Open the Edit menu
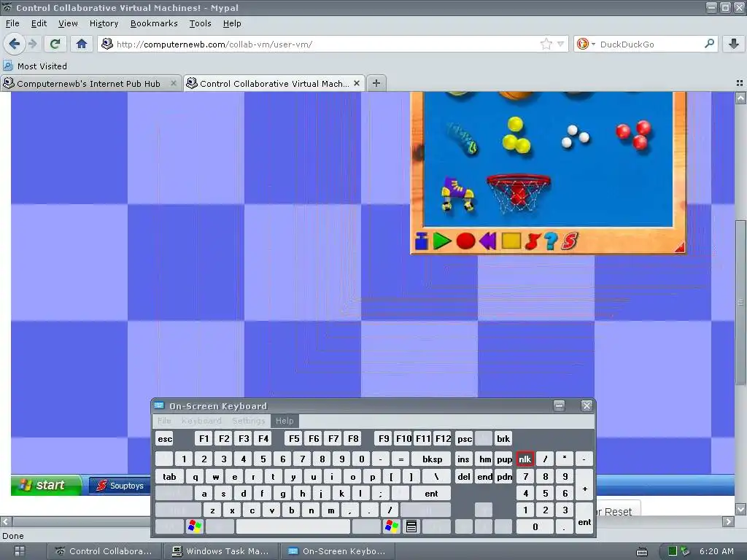The width and height of the screenshot is (747, 560). tap(39, 23)
